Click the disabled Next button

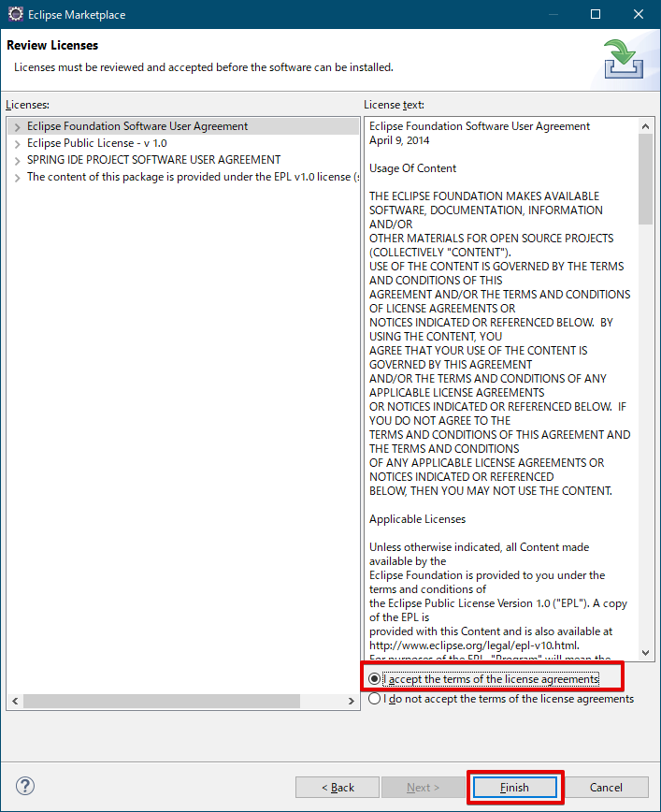pyautogui.click(x=423, y=787)
